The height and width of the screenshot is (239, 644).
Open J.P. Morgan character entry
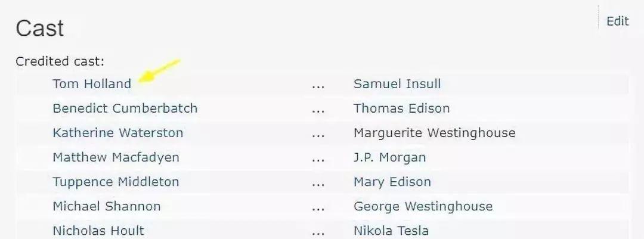click(390, 157)
